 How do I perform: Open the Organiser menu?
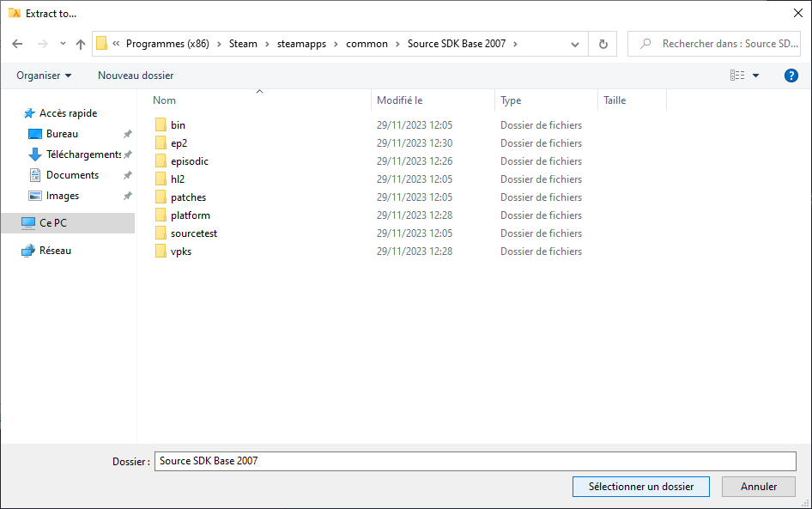(x=44, y=76)
